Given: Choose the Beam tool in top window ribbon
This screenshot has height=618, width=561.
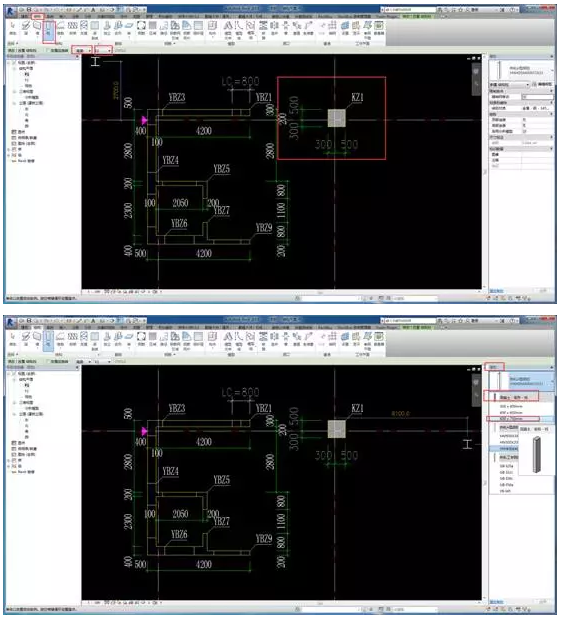Looking at the screenshot, I should point(26,28).
